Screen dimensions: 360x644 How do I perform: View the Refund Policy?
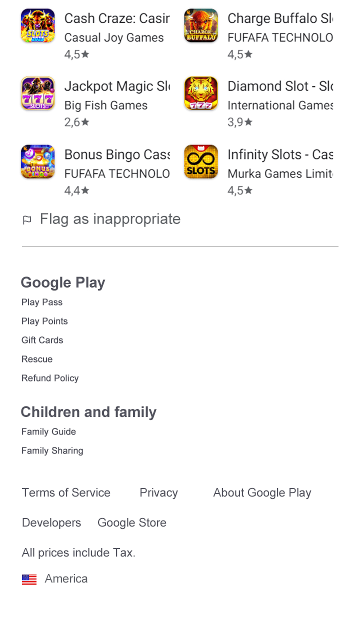pos(50,378)
